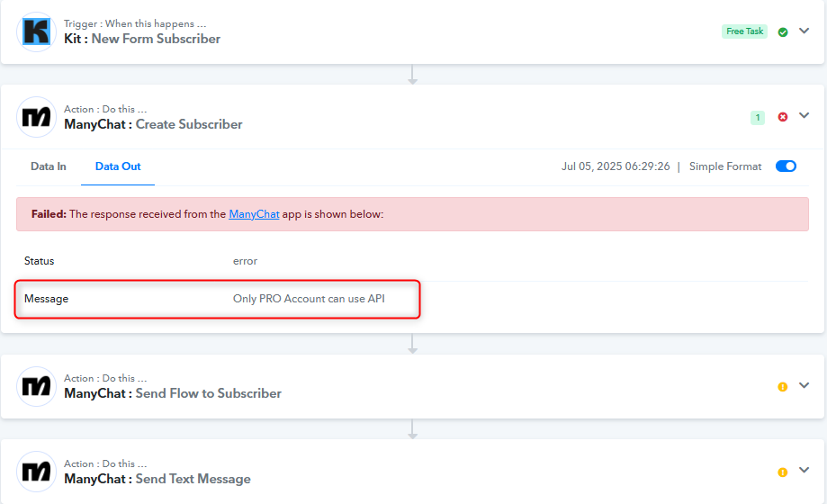Image resolution: width=827 pixels, height=504 pixels.
Task: Open the ManyChat link in failure banner
Action: pos(254,214)
